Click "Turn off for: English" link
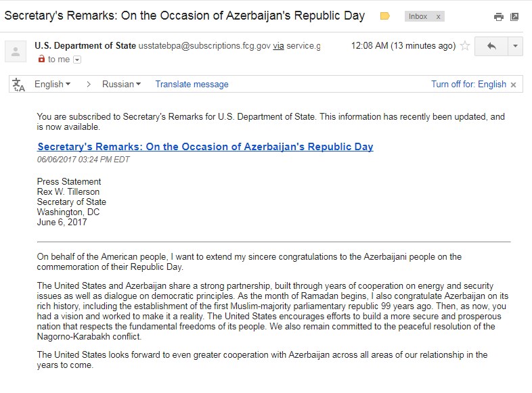 [468, 85]
